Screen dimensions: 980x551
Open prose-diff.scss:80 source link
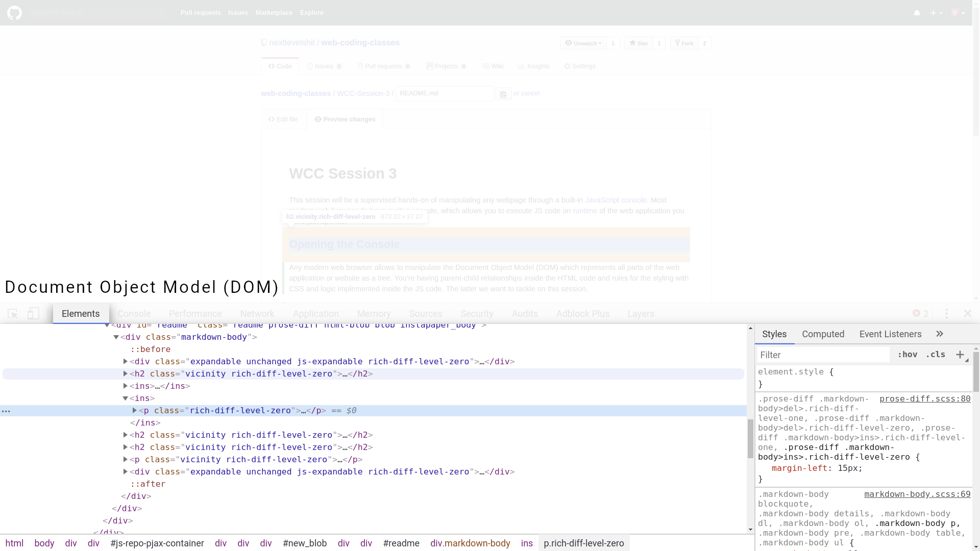click(x=924, y=399)
